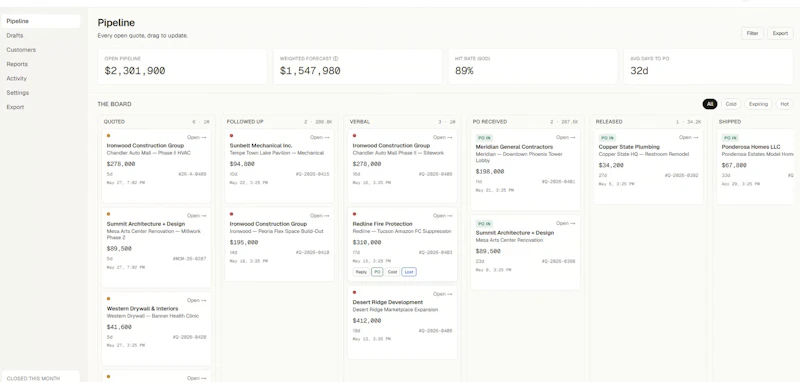Open the Redline Fire Protection quote
Viewport: 800px width, 382px height.
pyautogui.click(x=443, y=216)
